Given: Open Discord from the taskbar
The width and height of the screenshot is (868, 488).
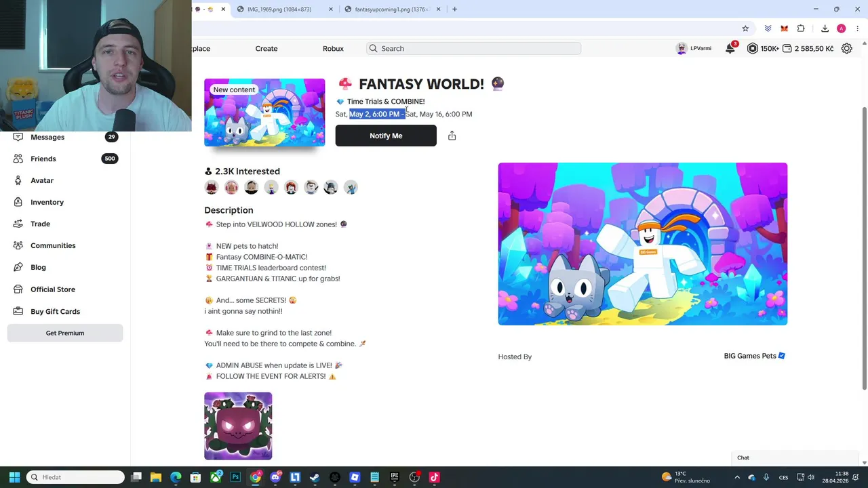Looking at the screenshot, I should pos(275,477).
